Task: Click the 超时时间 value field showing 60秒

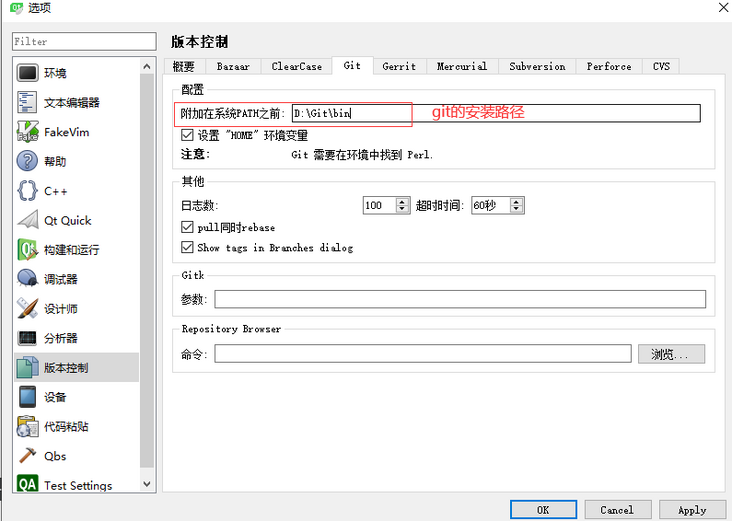Action: pos(490,205)
